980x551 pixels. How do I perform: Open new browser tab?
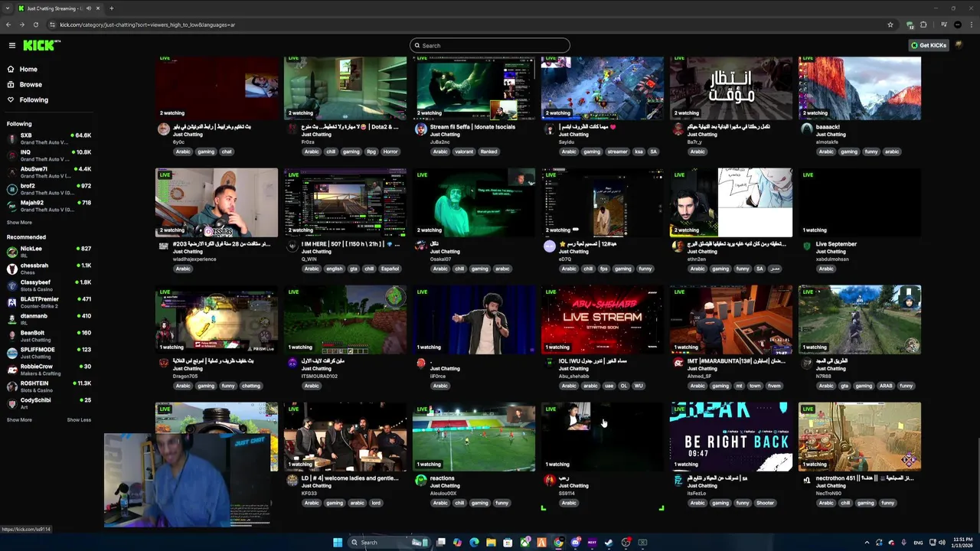(x=112, y=8)
